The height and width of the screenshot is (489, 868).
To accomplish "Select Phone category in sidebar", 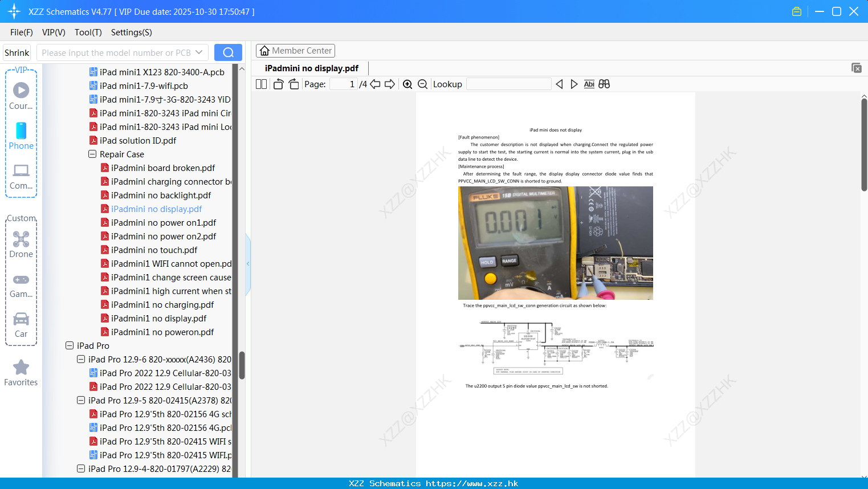I will click(x=21, y=136).
